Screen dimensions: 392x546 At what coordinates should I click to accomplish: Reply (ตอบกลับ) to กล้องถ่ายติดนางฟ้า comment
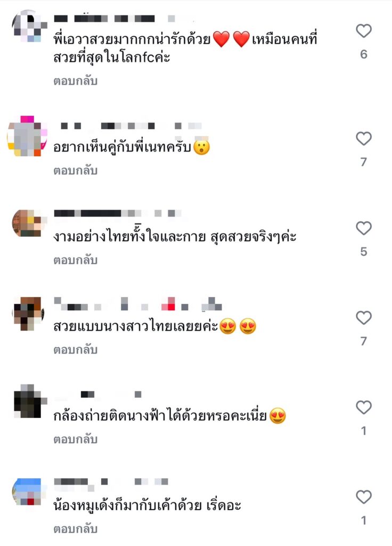pyautogui.click(x=76, y=439)
